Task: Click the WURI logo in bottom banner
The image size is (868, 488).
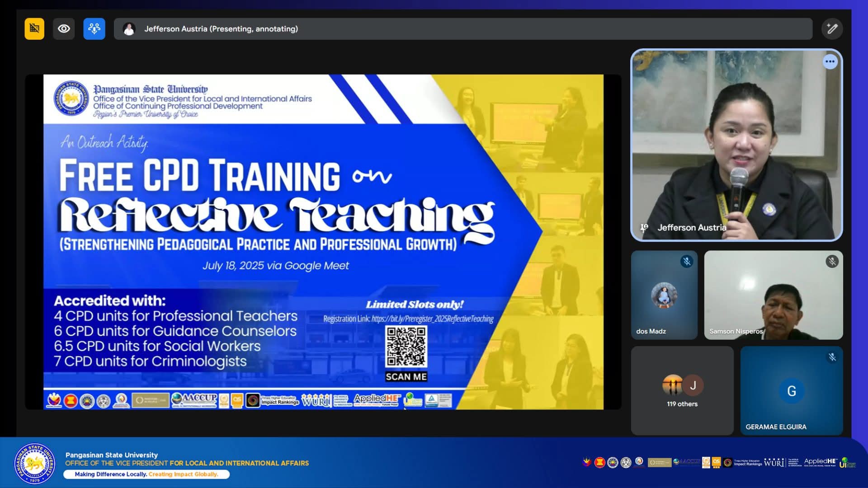Action: click(774, 463)
